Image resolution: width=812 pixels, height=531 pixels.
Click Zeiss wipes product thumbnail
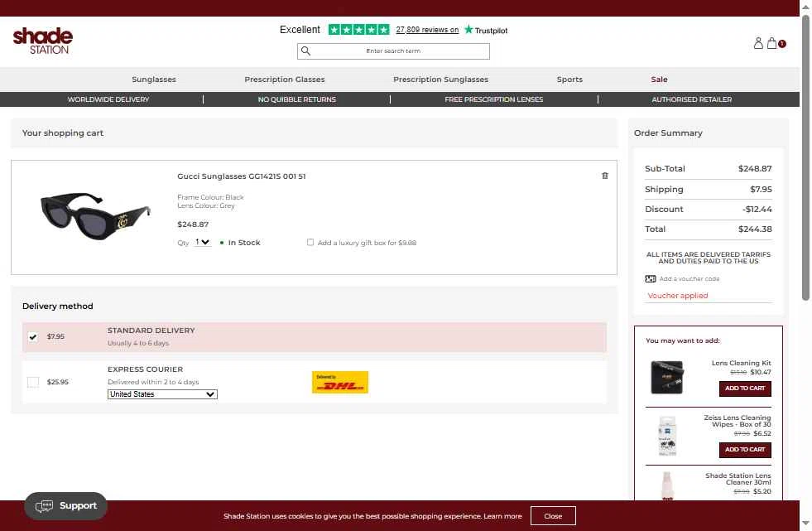667,436
